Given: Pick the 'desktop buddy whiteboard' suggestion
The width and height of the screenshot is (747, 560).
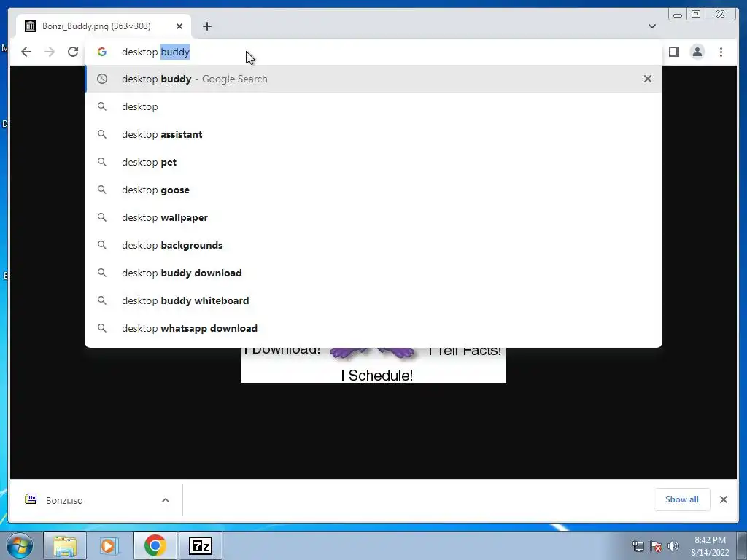Looking at the screenshot, I should 373,300.
